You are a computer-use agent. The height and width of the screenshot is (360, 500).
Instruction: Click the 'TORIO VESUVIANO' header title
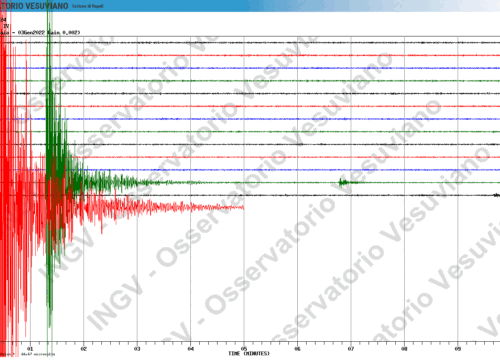[x=34, y=6]
